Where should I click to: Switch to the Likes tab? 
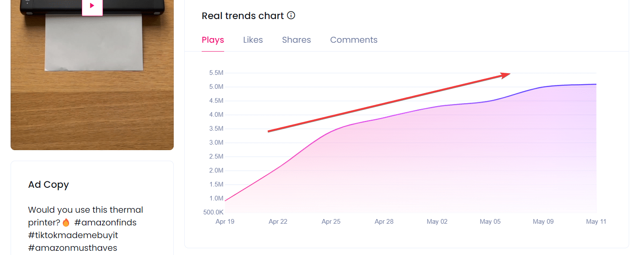[253, 40]
